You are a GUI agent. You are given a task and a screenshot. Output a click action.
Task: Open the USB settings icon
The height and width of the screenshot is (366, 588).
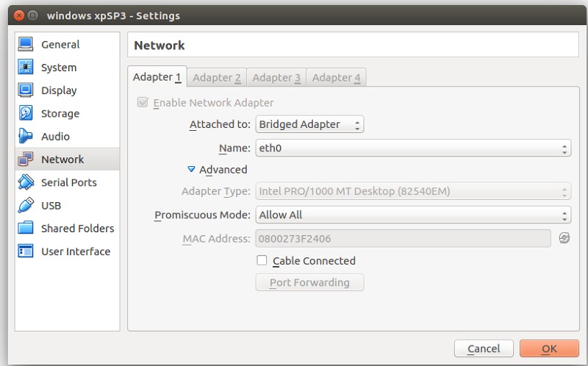[x=26, y=205]
